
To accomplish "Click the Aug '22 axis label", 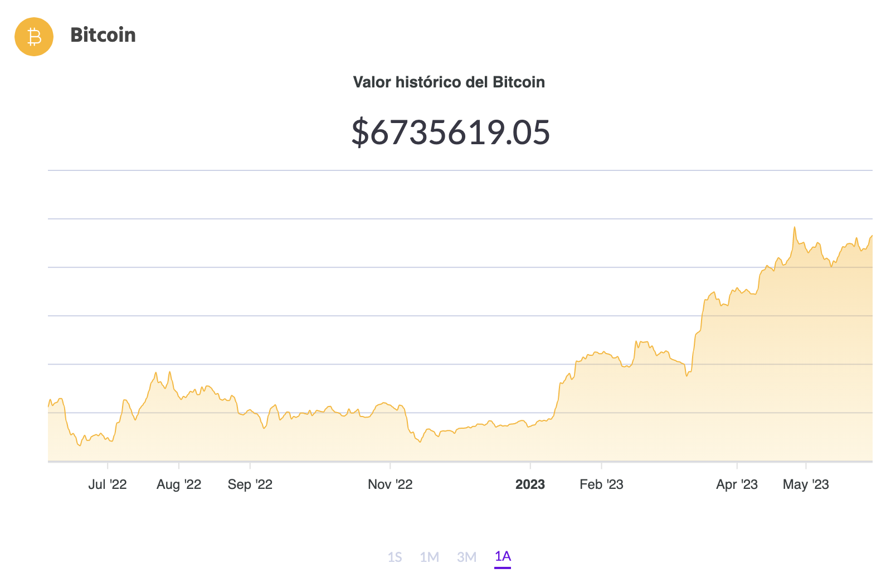I will (179, 484).
